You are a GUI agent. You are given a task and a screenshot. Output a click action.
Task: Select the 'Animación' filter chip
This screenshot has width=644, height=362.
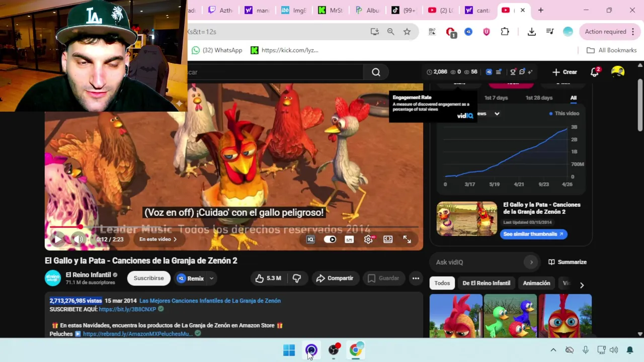click(536, 283)
